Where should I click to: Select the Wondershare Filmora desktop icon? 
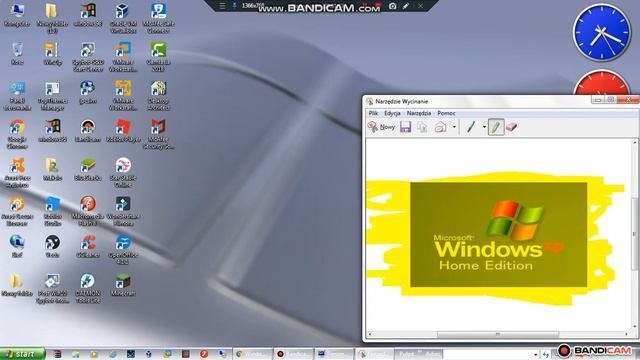tap(123, 211)
